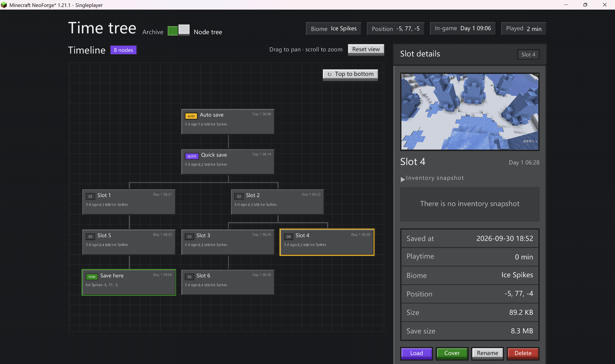The image size is (615, 364).
Task: Expand the Inventory snapshot section
Action: click(432, 178)
